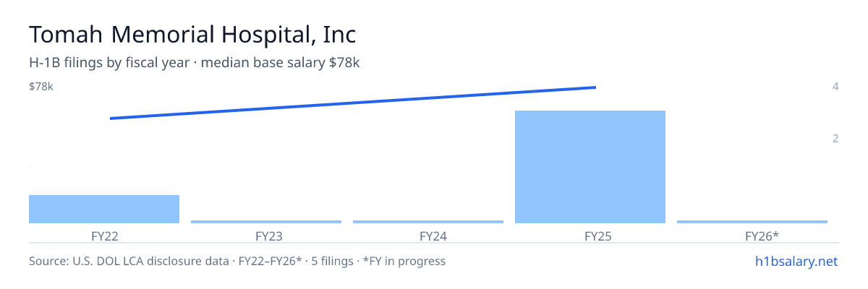Select the small FY24 bar
868x289 pixels.
coord(428,222)
